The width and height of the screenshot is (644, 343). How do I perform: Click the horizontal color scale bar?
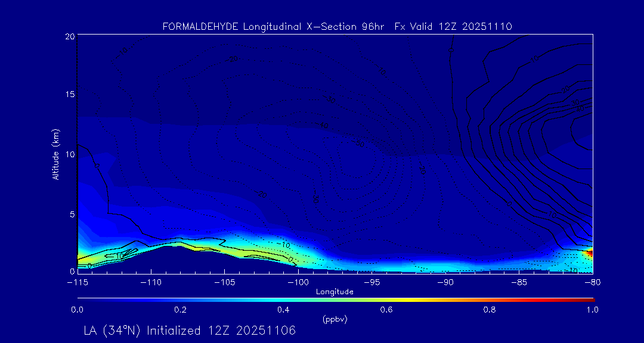[336, 300]
